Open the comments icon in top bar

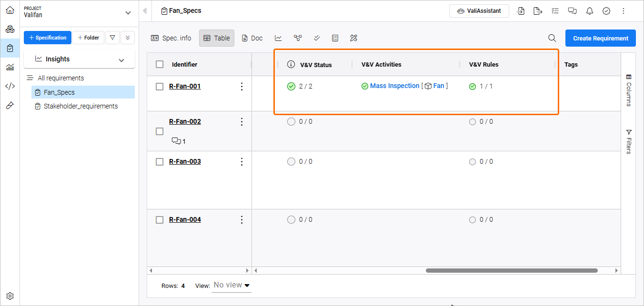click(573, 11)
